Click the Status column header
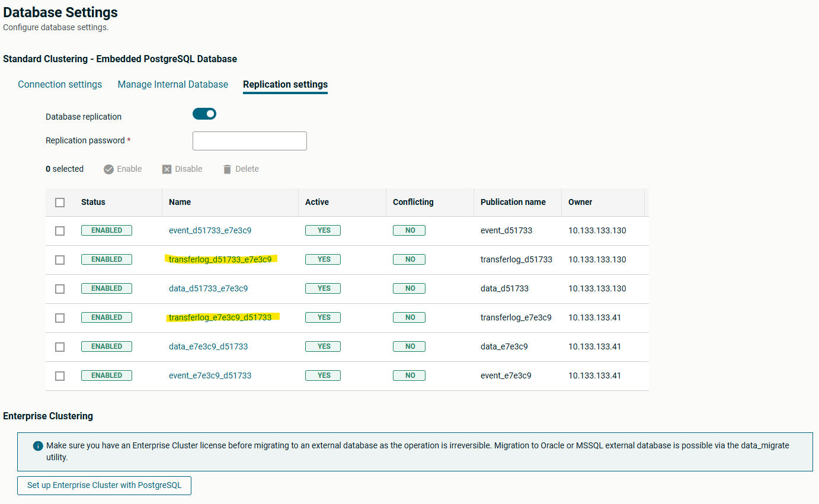The height and width of the screenshot is (504, 819). tap(93, 202)
